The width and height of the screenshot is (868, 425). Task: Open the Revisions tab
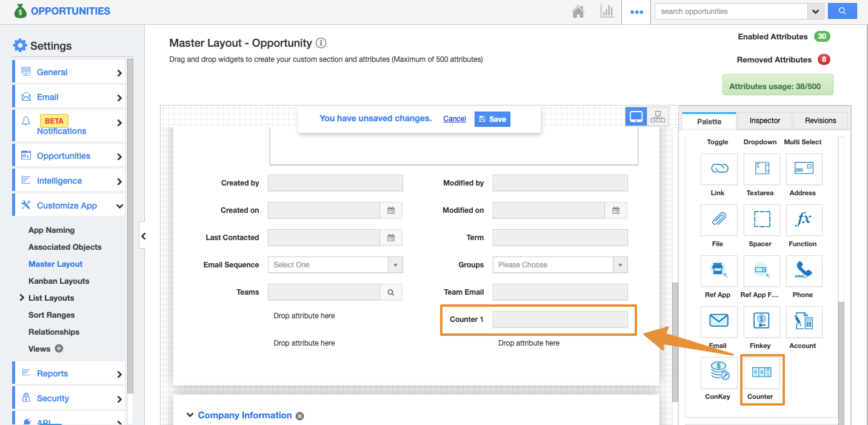(820, 121)
